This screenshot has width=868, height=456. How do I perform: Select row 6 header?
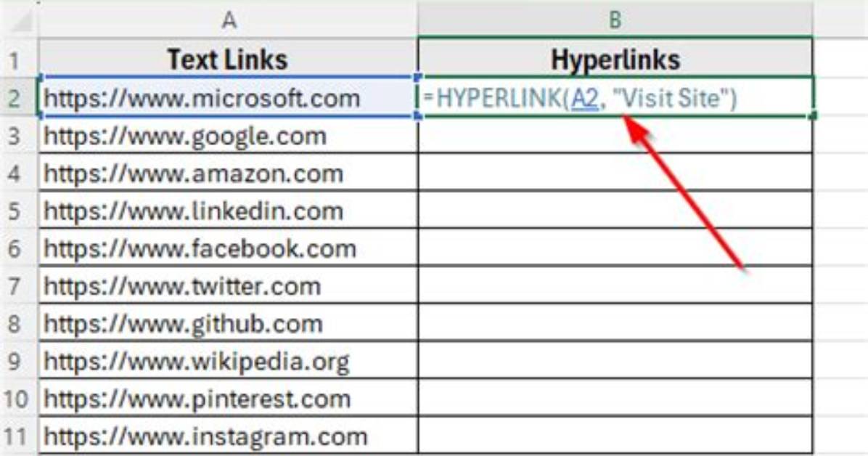click(x=19, y=249)
